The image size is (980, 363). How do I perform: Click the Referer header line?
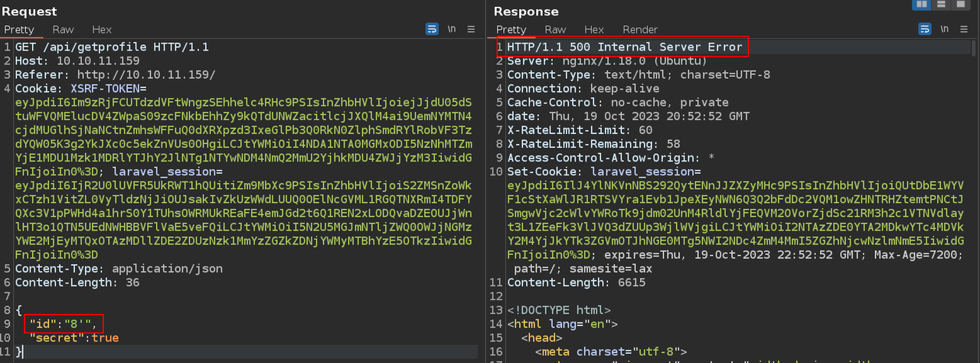tap(115, 75)
